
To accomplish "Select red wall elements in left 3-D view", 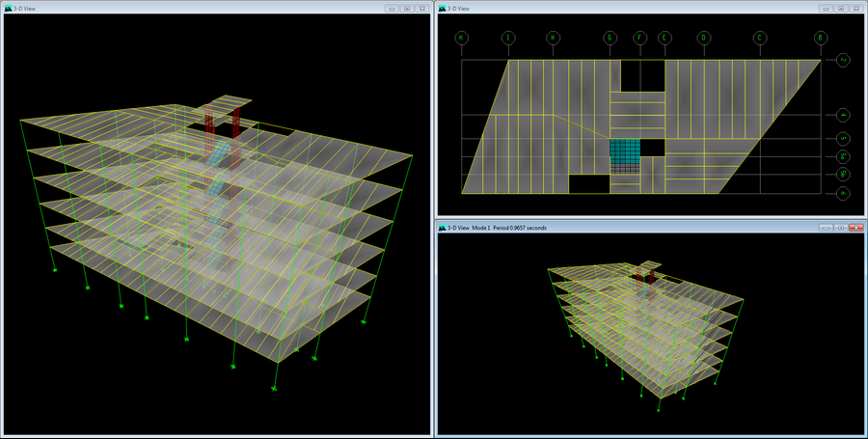I will click(235, 123).
